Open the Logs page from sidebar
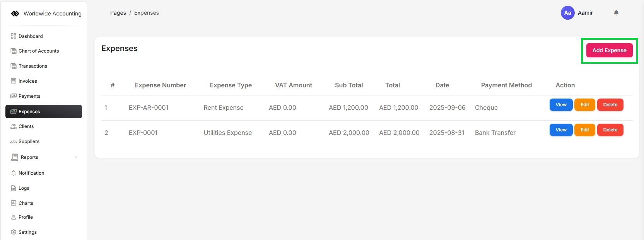Image resolution: width=644 pixels, height=240 pixels. point(24,188)
